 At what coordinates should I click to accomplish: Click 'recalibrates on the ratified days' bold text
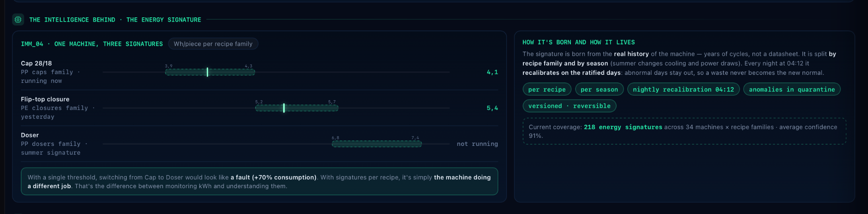[572, 73]
